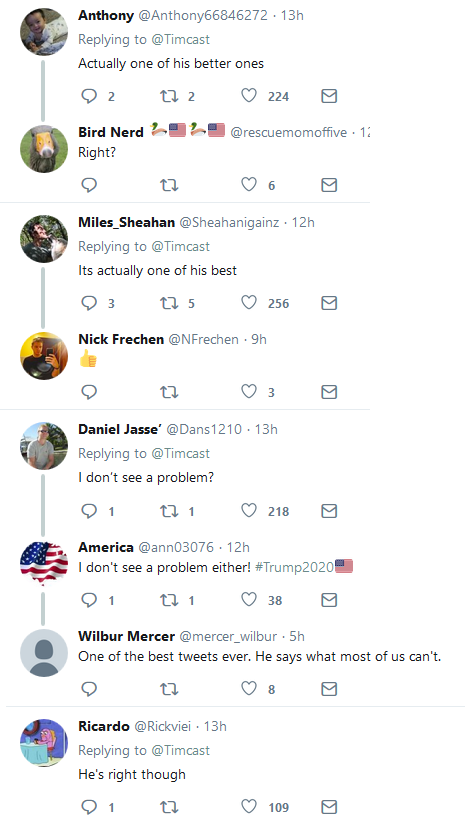This screenshot has width=465, height=834.
Task: Retweet Miles_Sheahan's 'one of his best' tweet
Action: click(x=169, y=303)
